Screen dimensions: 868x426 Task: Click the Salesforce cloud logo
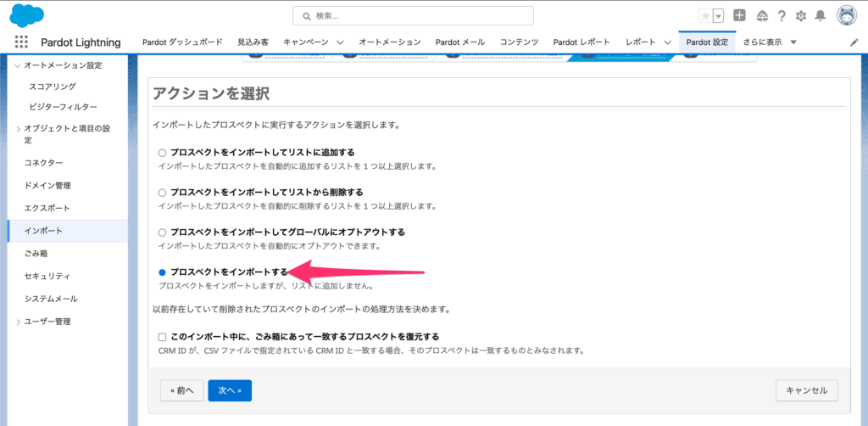pos(26,14)
